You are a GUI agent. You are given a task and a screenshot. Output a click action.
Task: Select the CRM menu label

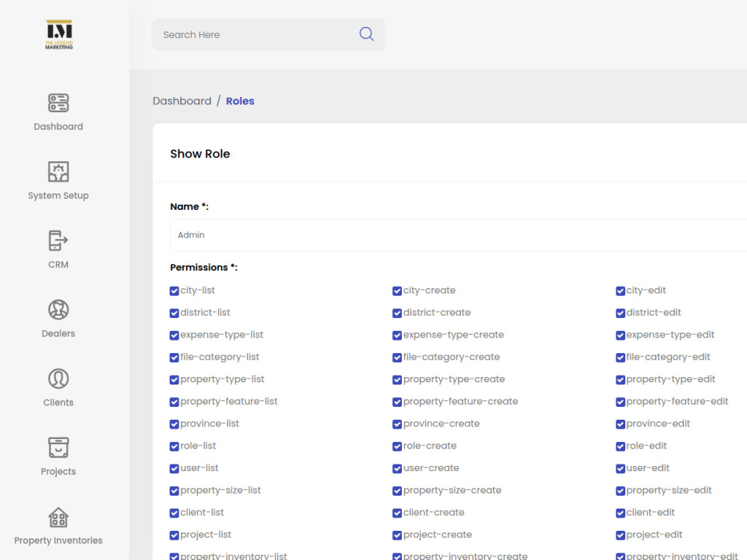(x=58, y=265)
